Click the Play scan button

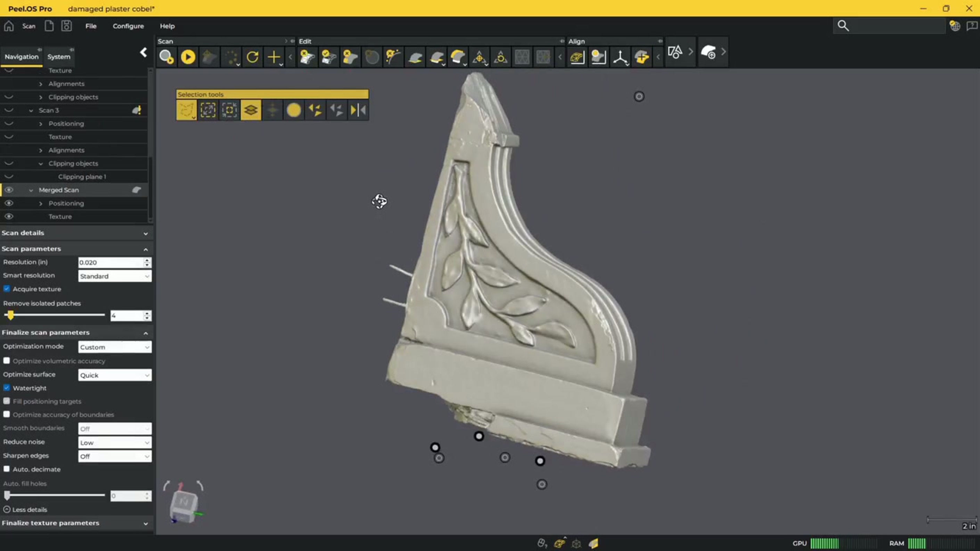pyautogui.click(x=188, y=57)
